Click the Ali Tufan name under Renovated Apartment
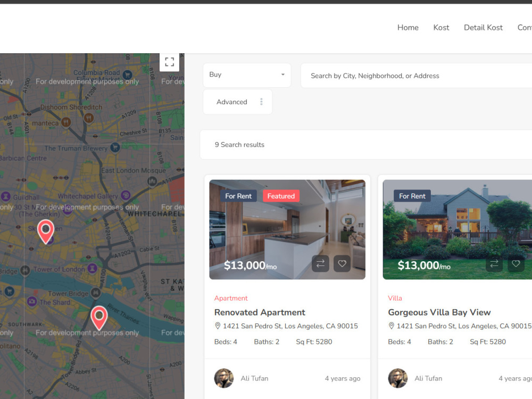The height and width of the screenshot is (399, 532). coord(254,378)
